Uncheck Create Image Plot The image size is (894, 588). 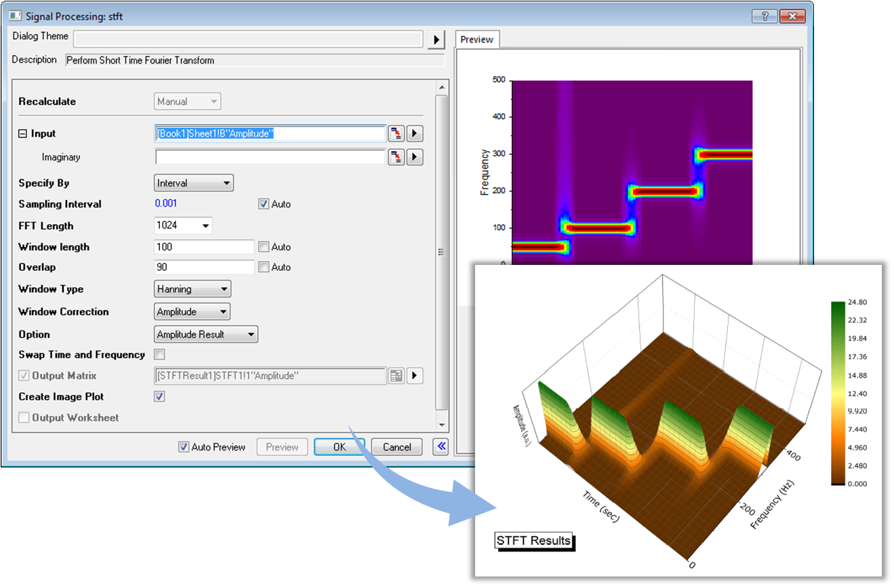159,396
